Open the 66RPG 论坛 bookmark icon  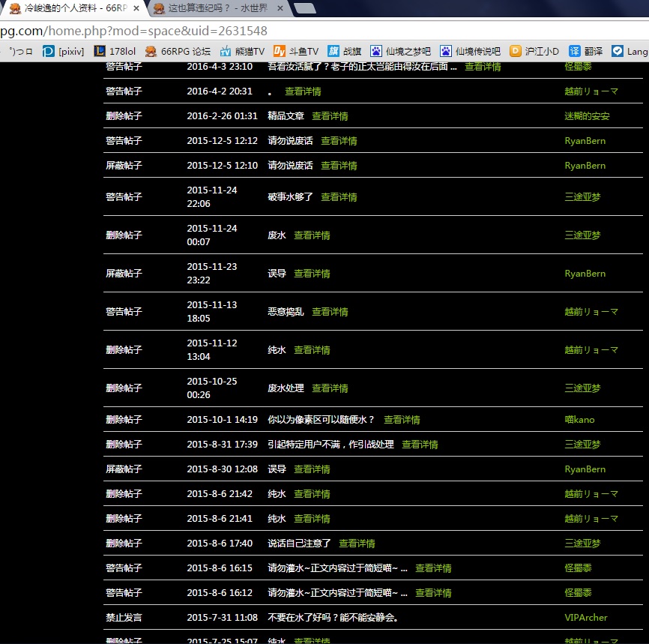151,51
